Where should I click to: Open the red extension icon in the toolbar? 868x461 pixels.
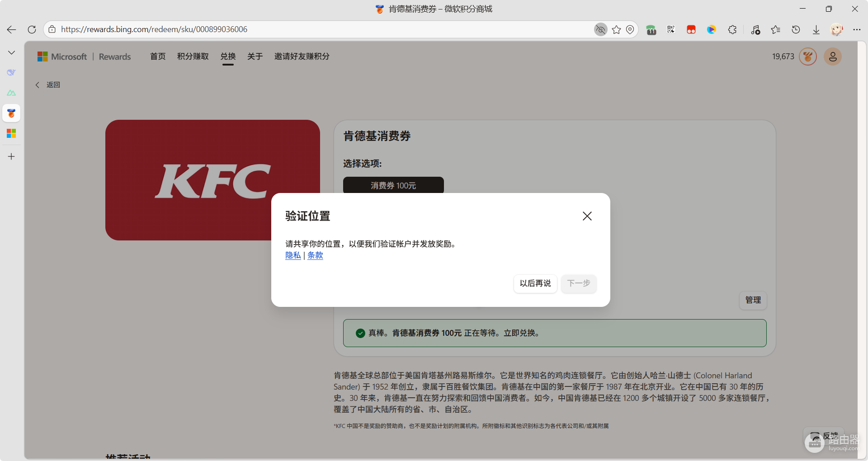691,30
